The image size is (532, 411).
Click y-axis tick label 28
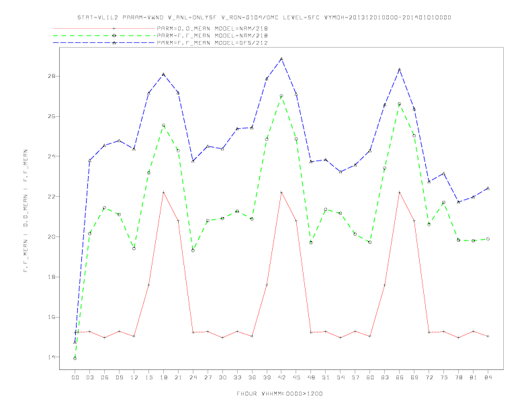(x=52, y=76)
